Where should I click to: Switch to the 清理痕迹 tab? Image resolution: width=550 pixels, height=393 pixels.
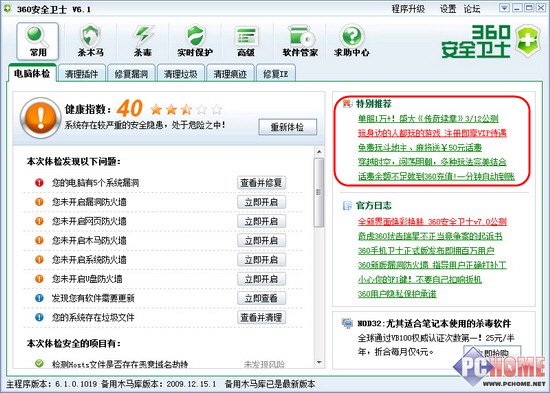230,74
